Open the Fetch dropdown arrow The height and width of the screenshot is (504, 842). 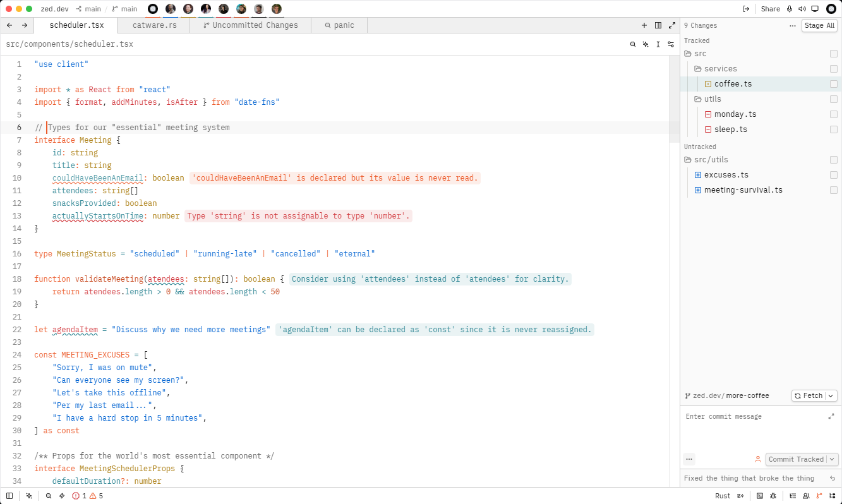pyautogui.click(x=831, y=396)
